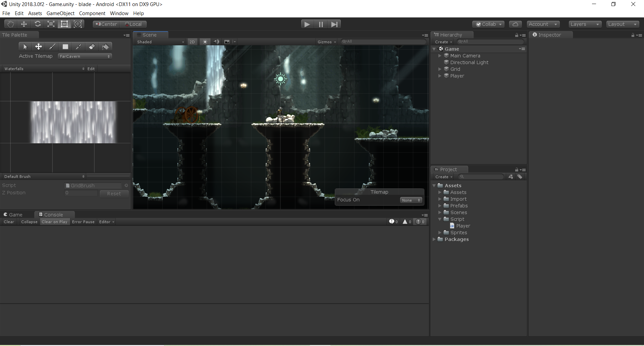Activate the Move tool
This screenshot has width=644, height=346.
click(x=23, y=24)
